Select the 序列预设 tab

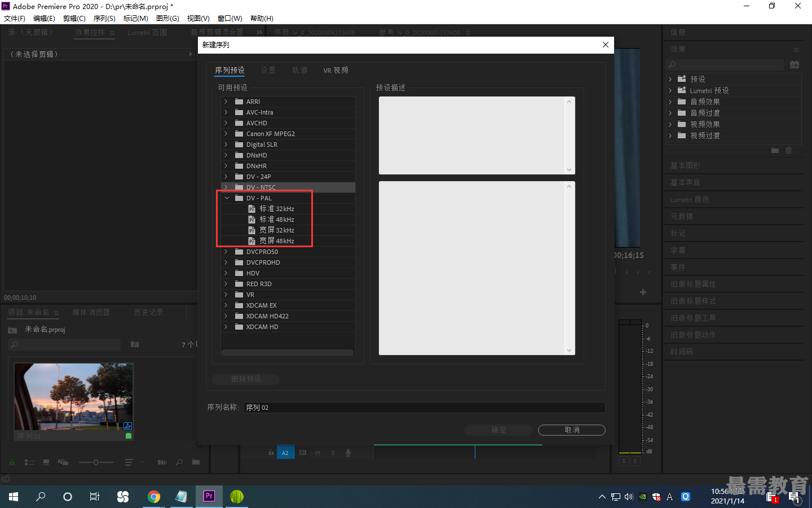tap(230, 71)
